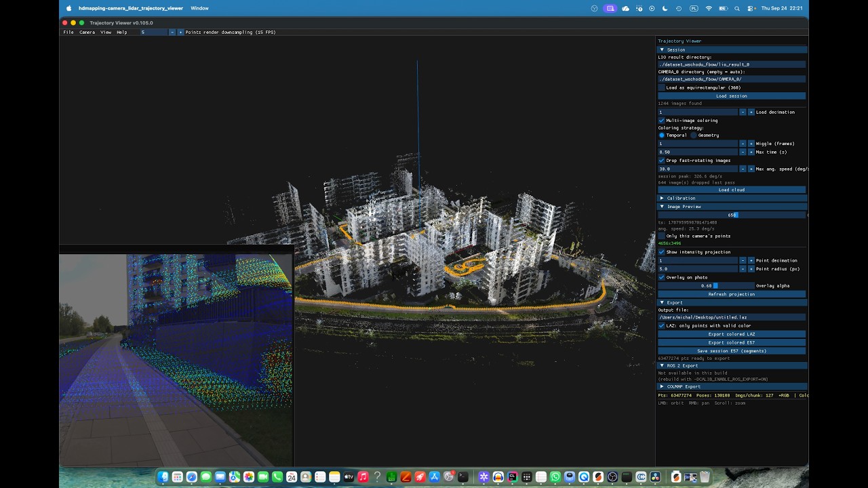Viewport: 868px width, 488px height.
Task: Click Refresh projection button
Action: pos(732,294)
